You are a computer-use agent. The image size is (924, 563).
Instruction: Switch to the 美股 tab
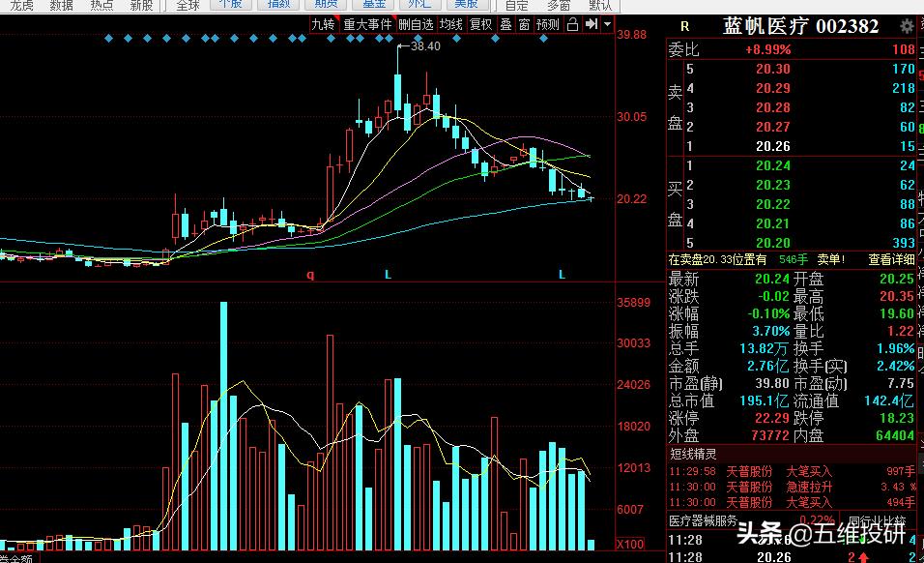click(466, 5)
